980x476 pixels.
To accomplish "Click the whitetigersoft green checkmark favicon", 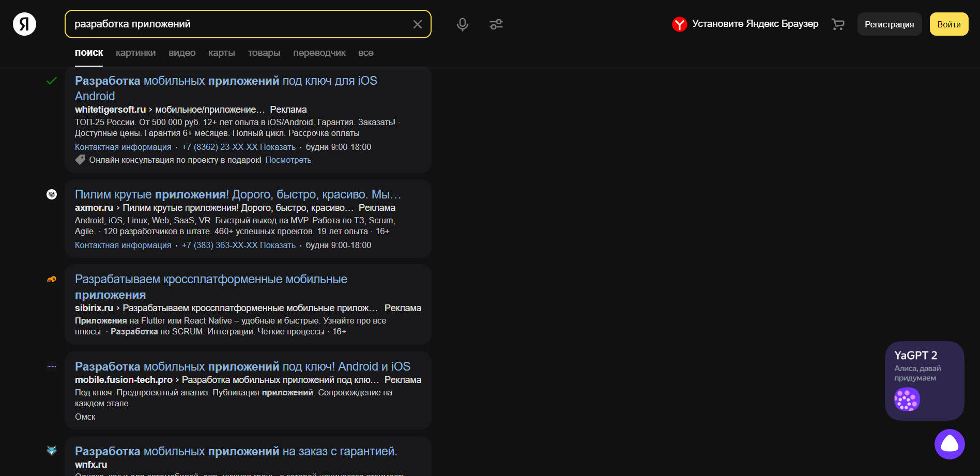I will pyautogui.click(x=52, y=81).
